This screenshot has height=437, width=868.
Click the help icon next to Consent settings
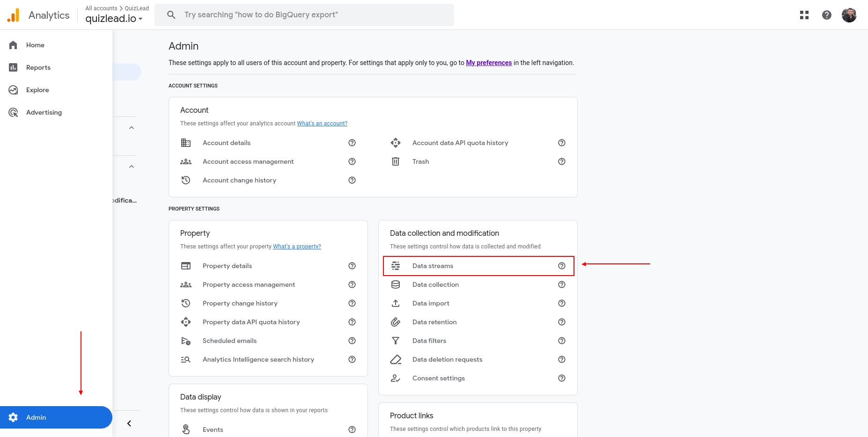[x=562, y=378]
